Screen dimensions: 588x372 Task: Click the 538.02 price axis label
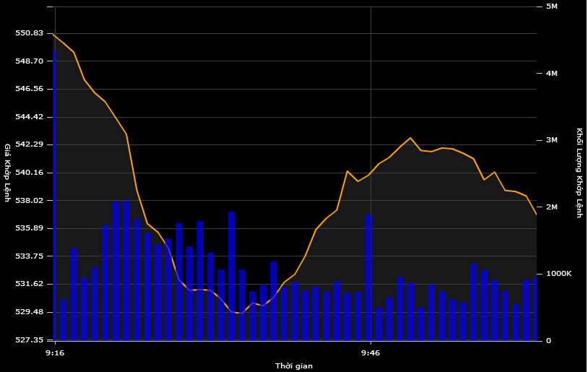click(x=30, y=200)
